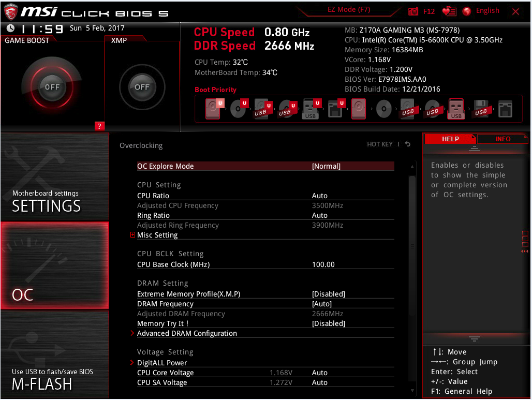Select the UEFI USB hard disk boot icon
This screenshot has width=532, height=400.
(263, 109)
